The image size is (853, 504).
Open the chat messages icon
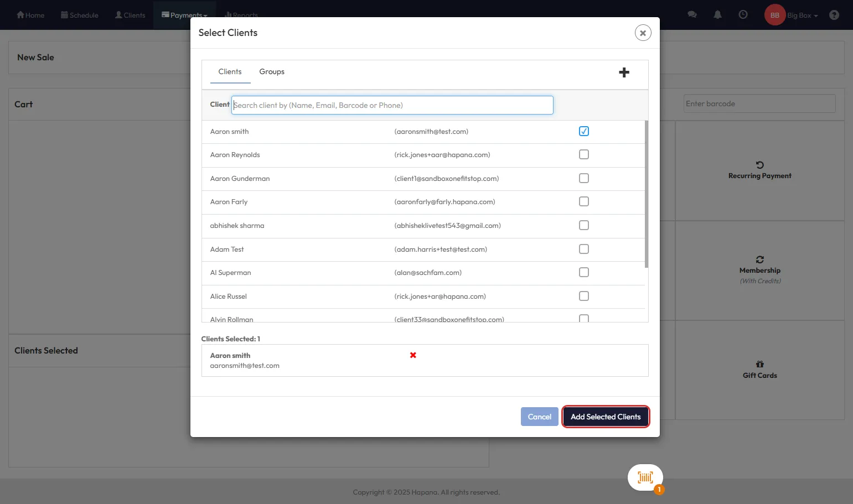pyautogui.click(x=692, y=15)
